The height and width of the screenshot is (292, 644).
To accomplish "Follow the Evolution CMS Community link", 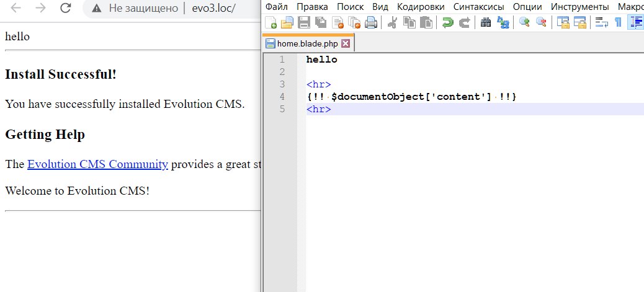I will (98, 164).
